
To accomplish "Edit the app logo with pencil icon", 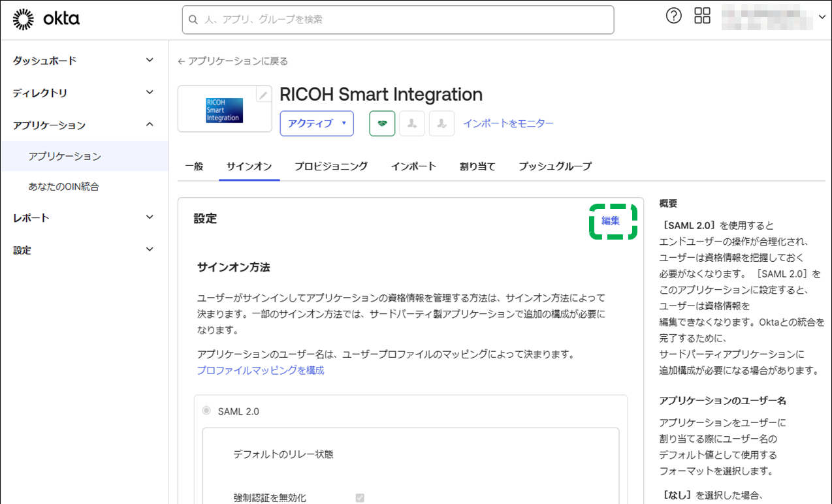I will coord(263,95).
